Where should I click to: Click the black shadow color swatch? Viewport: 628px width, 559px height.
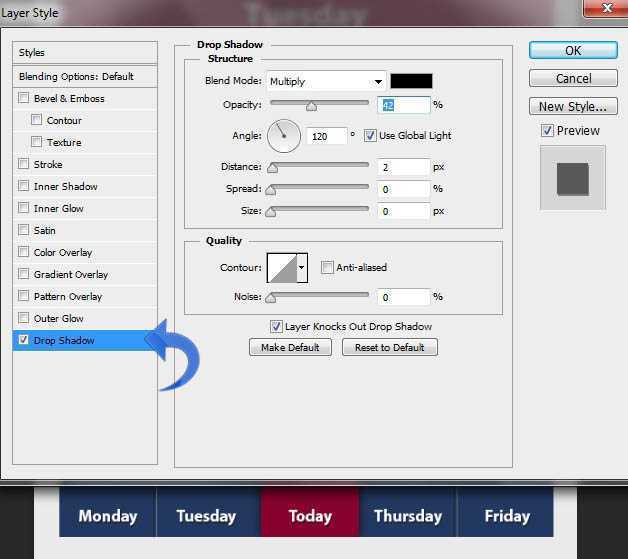[411, 81]
